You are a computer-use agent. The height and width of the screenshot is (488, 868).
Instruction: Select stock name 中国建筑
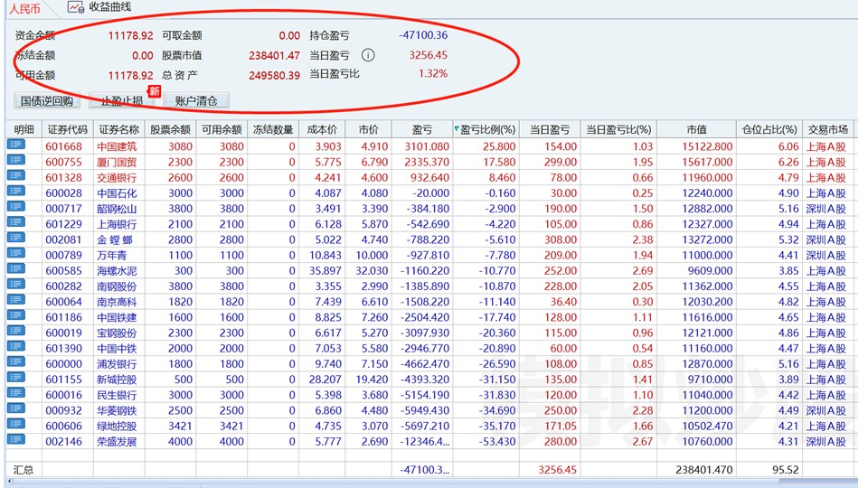pyautogui.click(x=117, y=146)
